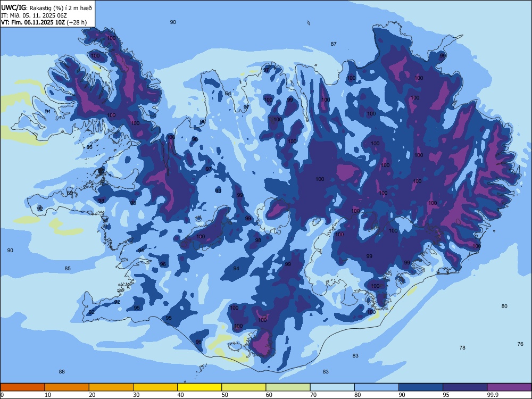Choose the pale blue 70–80 legend swatch

coord(332,387)
